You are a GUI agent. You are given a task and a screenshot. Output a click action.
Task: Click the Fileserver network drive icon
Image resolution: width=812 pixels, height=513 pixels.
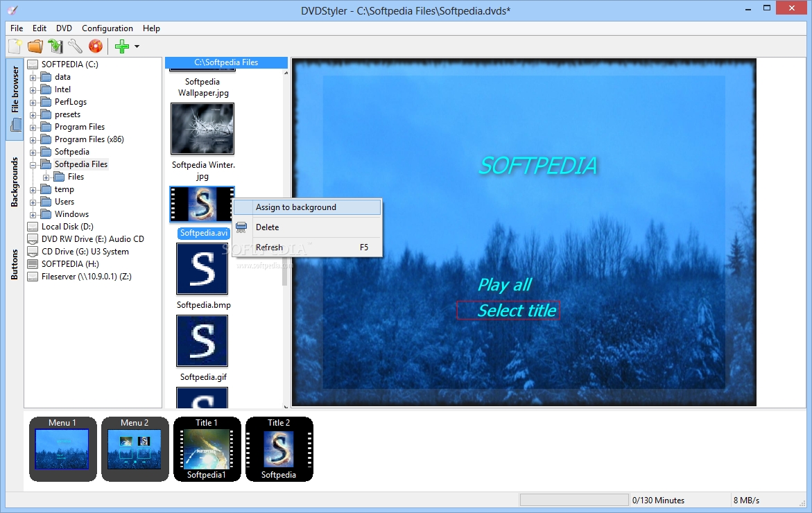point(33,277)
